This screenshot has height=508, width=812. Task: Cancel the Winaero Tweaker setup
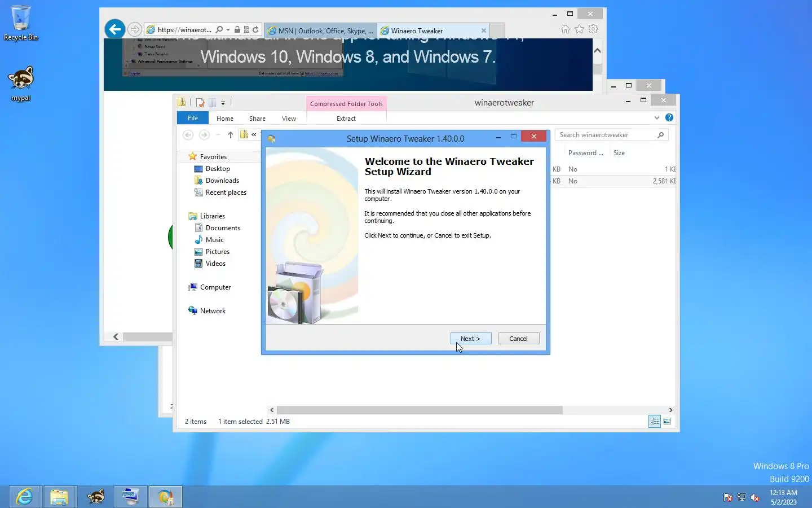519,339
